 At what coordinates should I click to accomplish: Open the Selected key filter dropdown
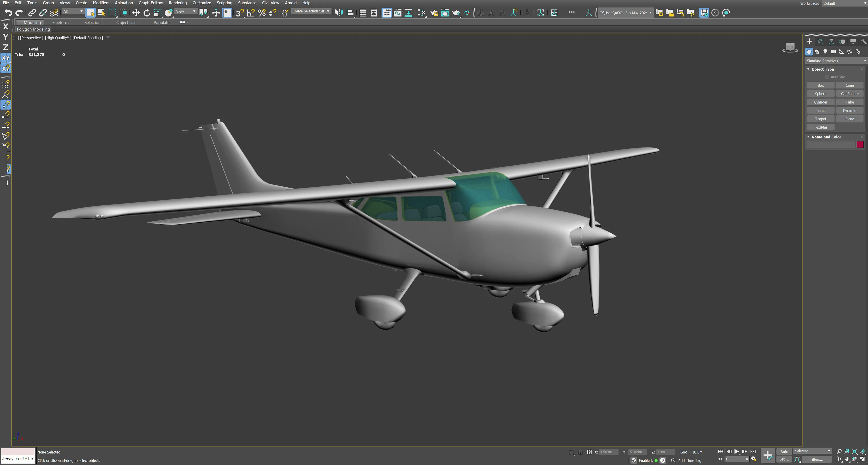(x=812, y=451)
